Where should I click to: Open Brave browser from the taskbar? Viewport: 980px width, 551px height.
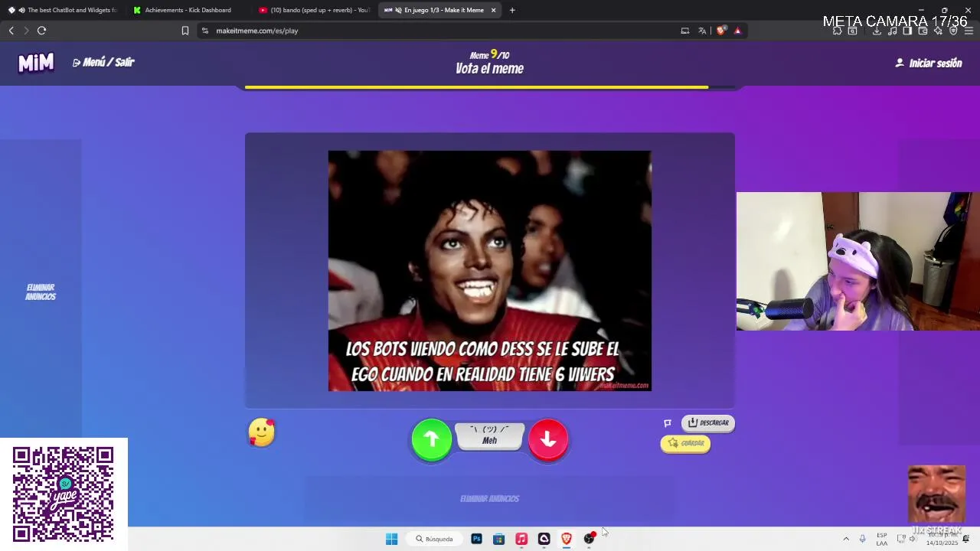pyautogui.click(x=567, y=539)
